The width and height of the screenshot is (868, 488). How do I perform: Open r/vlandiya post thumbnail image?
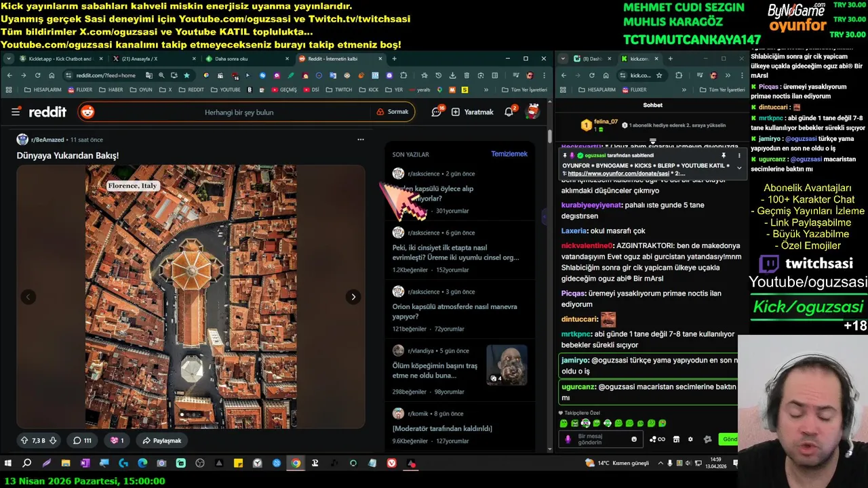[x=507, y=365]
